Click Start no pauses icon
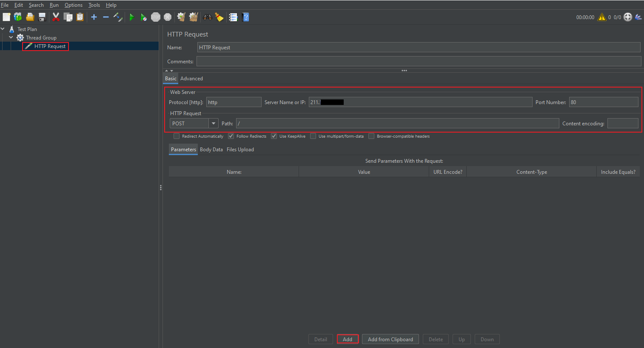644x348 pixels. [144, 17]
